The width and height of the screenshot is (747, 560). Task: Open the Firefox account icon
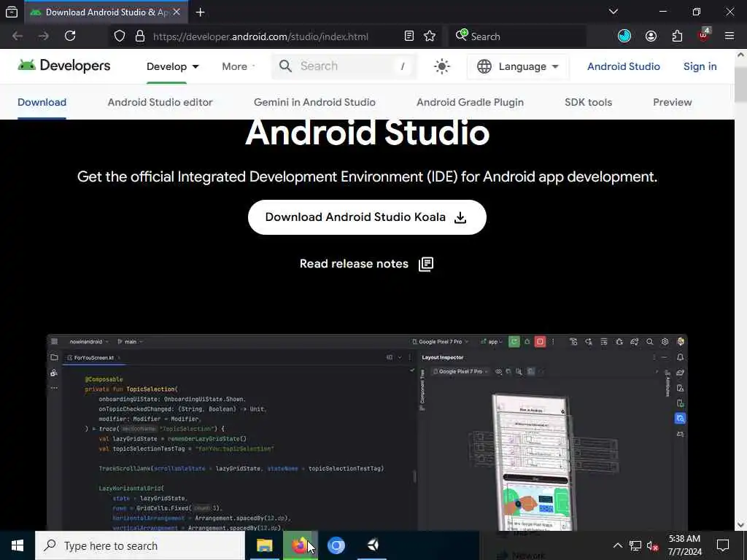pyautogui.click(x=651, y=36)
